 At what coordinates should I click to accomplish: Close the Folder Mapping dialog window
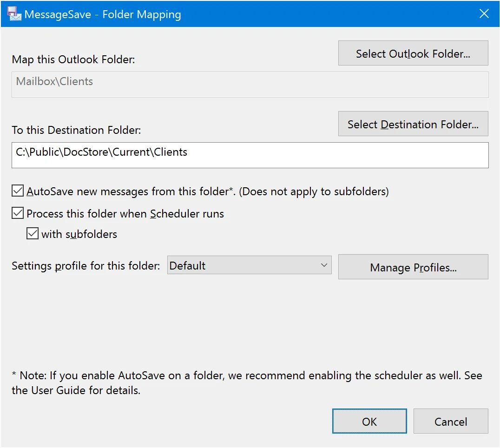tap(484, 14)
